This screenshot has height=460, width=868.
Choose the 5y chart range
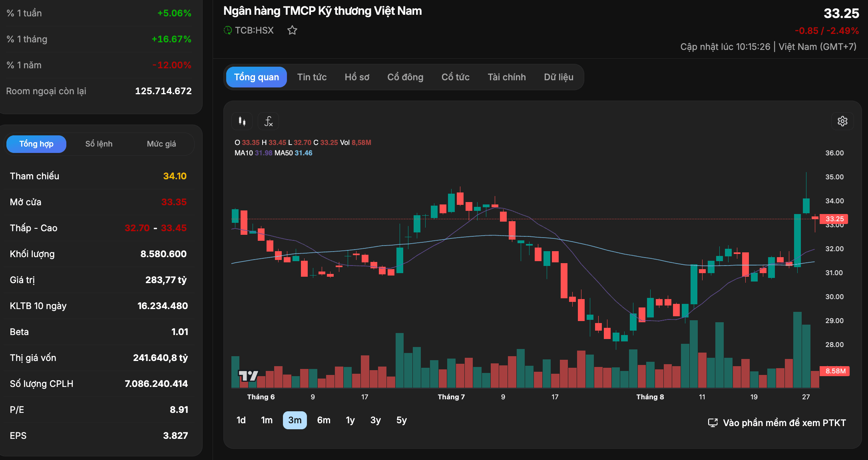402,420
